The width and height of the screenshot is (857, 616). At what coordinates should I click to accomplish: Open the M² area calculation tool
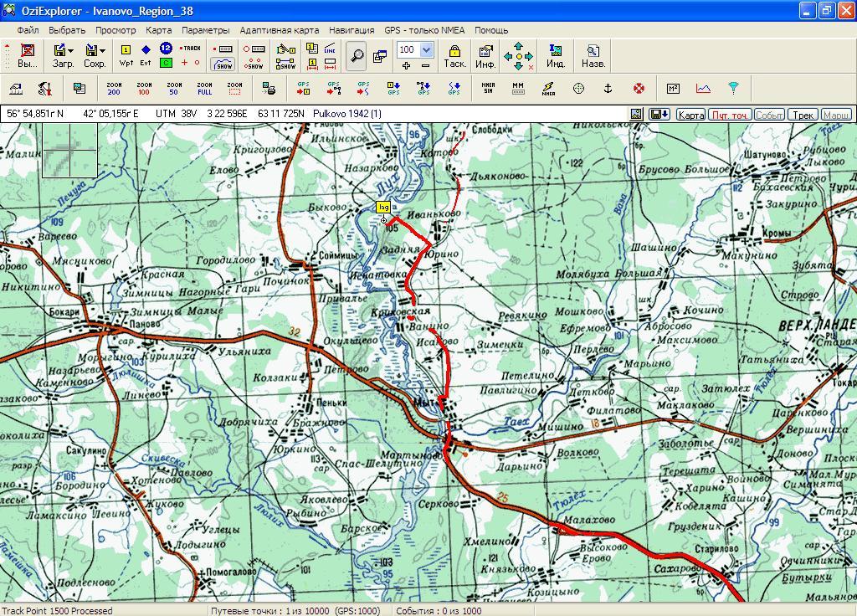pos(673,88)
